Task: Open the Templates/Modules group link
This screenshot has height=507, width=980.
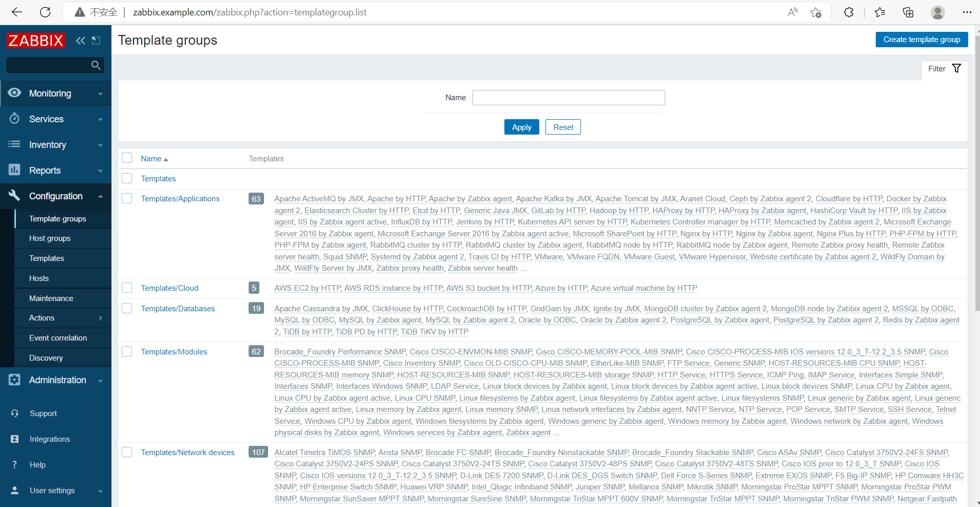Action: 174,352
